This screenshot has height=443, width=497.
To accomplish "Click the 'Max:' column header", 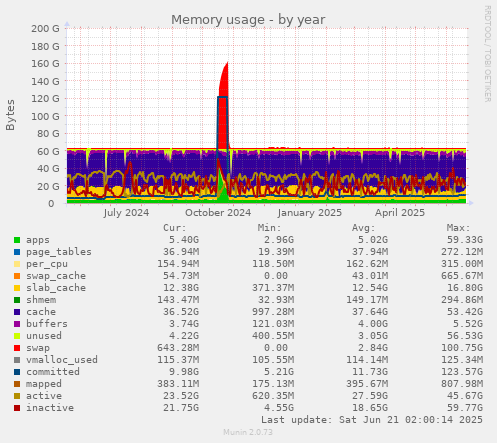I will [459, 228].
